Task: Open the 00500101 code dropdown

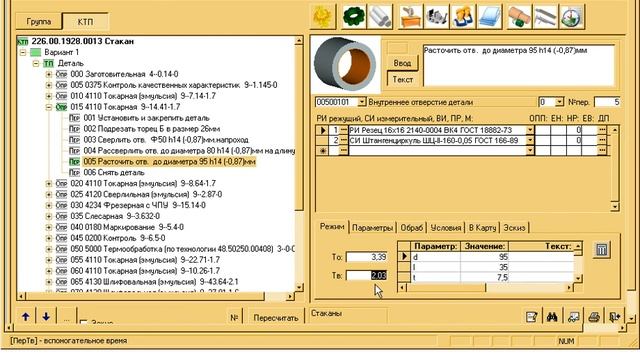Action: [362, 102]
